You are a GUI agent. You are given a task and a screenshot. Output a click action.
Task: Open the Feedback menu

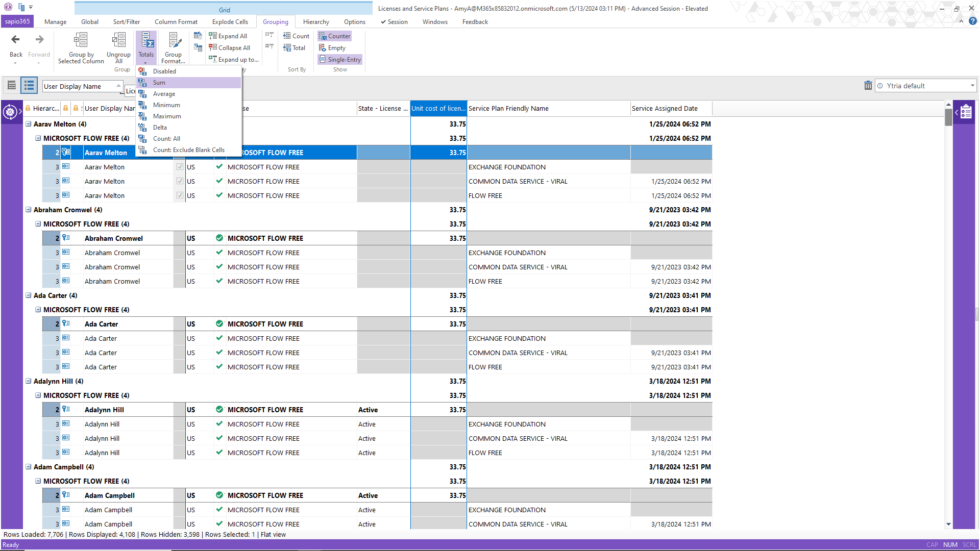pos(475,22)
